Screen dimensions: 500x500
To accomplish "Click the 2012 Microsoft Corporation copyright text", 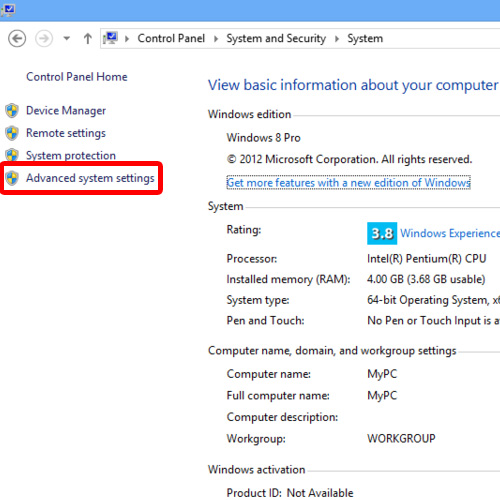I will [x=349, y=159].
